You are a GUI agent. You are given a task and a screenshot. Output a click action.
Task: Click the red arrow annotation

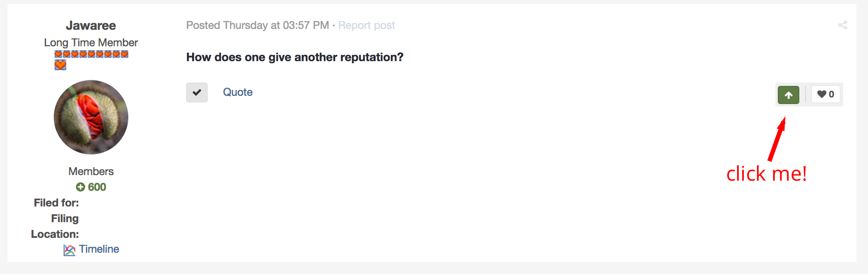[x=777, y=139]
